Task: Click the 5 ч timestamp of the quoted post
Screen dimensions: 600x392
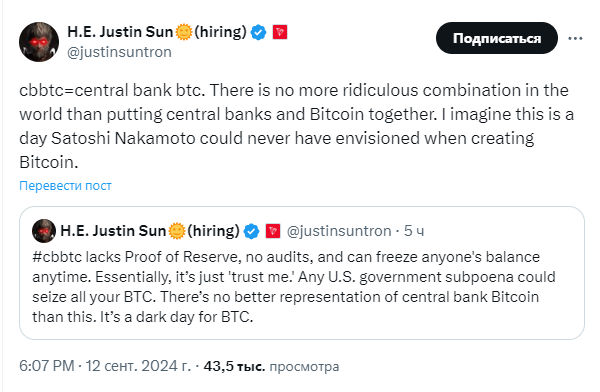Action: pos(414,231)
